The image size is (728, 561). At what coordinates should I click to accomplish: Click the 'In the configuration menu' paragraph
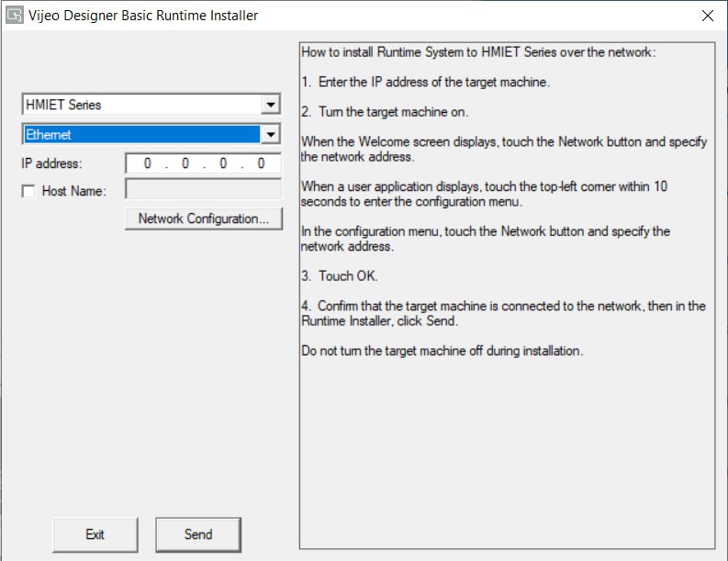pyautogui.click(x=486, y=239)
